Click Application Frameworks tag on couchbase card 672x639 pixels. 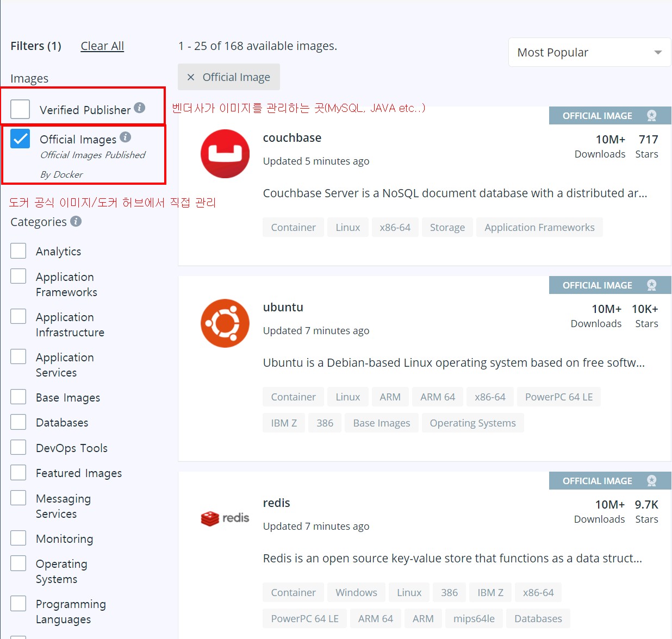539,227
